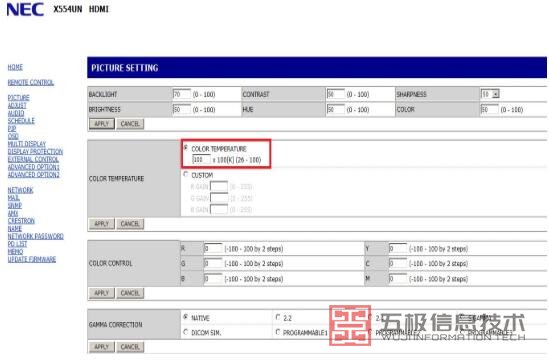549x360 pixels.
Task: Open the MAIL settings link
Action: point(13,198)
